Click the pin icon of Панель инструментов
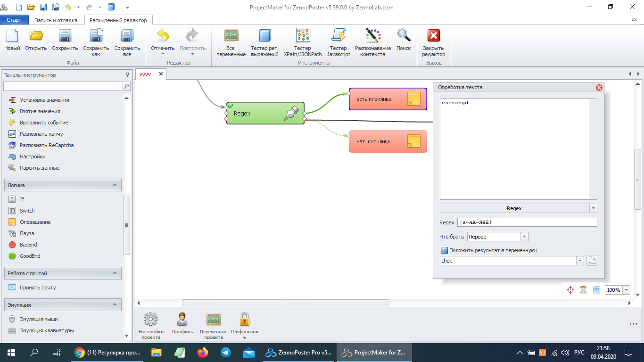The image size is (644, 362). point(127,75)
